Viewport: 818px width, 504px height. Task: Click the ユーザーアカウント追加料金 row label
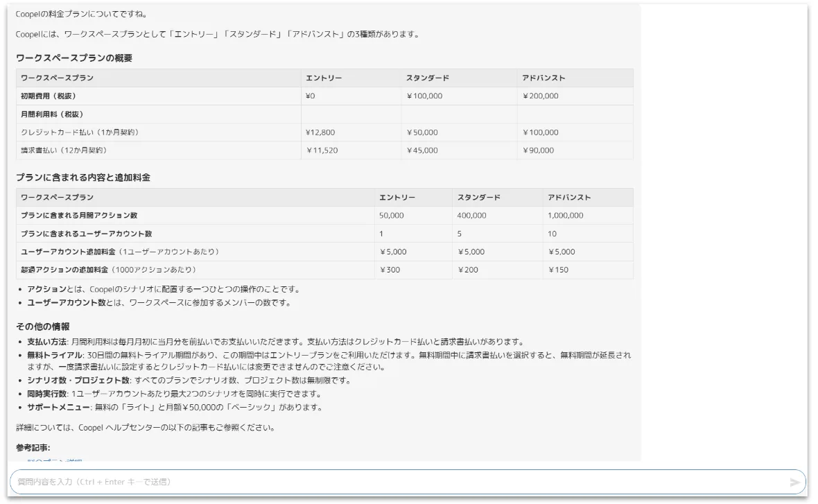pyautogui.click(x=120, y=252)
